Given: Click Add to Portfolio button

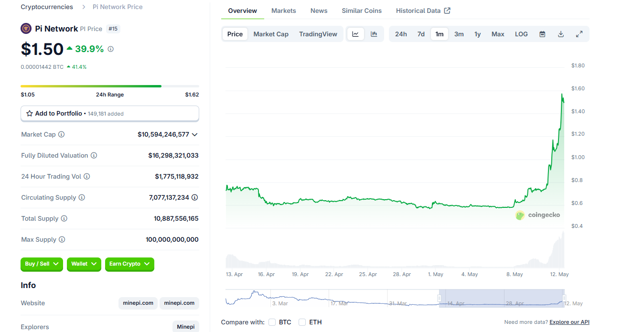Looking at the screenshot, I should click(110, 114).
